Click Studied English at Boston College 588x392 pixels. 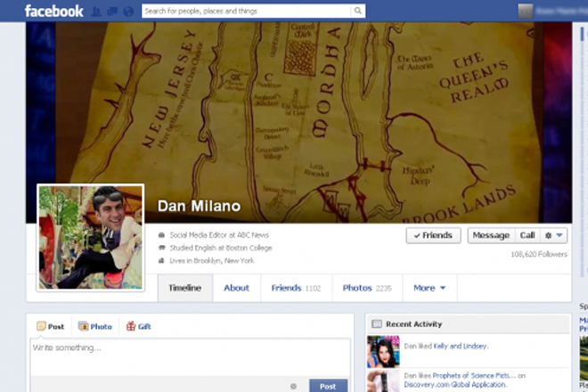(x=221, y=248)
